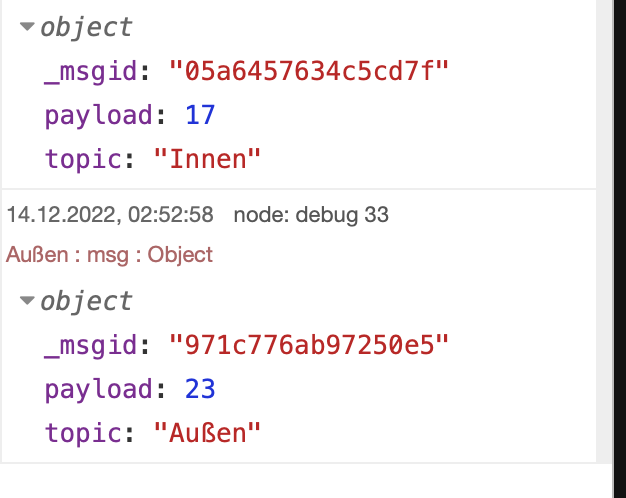The width and height of the screenshot is (626, 498).
Task: Open the "node: debug 33" link
Action: click(311, 214)
